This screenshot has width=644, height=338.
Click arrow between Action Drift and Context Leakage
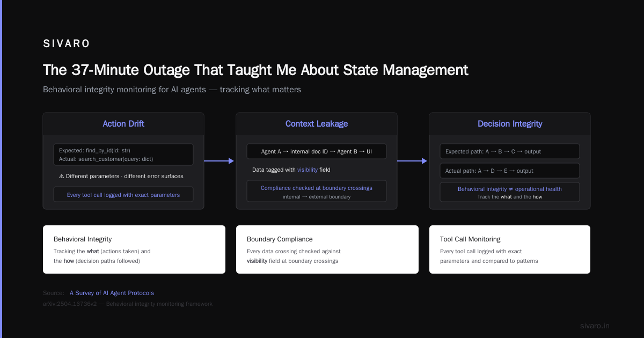(x=219, y=161)
